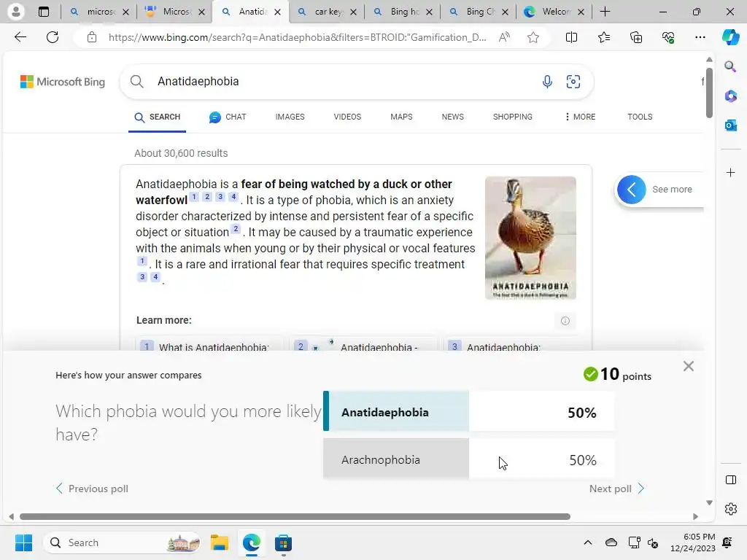View site information lock icon

92,37
